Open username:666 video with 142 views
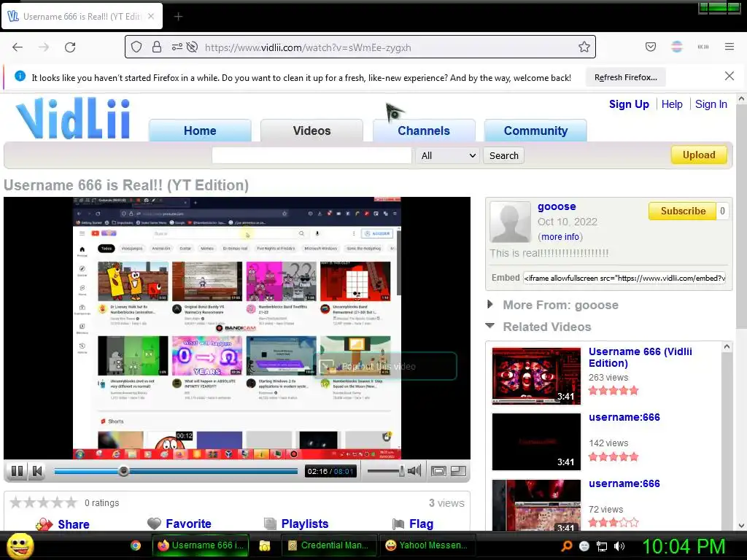Screen dimensions: 747x560 click(x=624, y=417)
